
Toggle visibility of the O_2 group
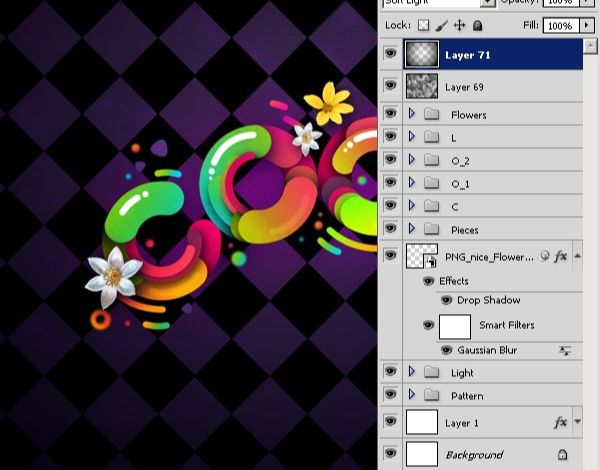[x=390, y=159]
